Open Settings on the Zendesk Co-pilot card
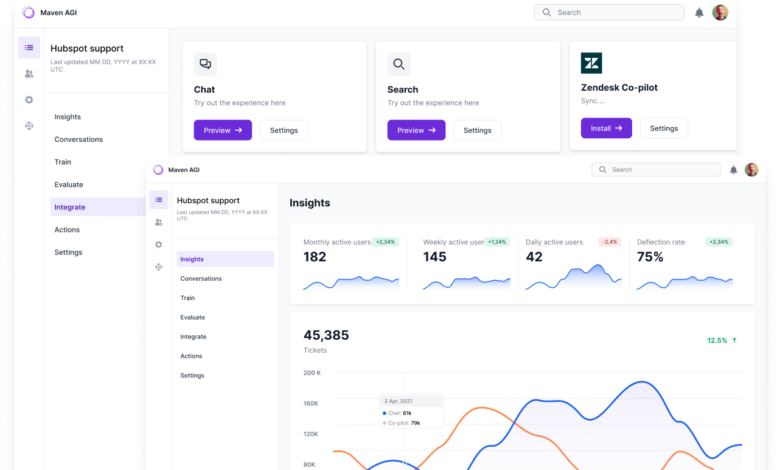The width and height of the screenshot is (780, 470). 664,128
